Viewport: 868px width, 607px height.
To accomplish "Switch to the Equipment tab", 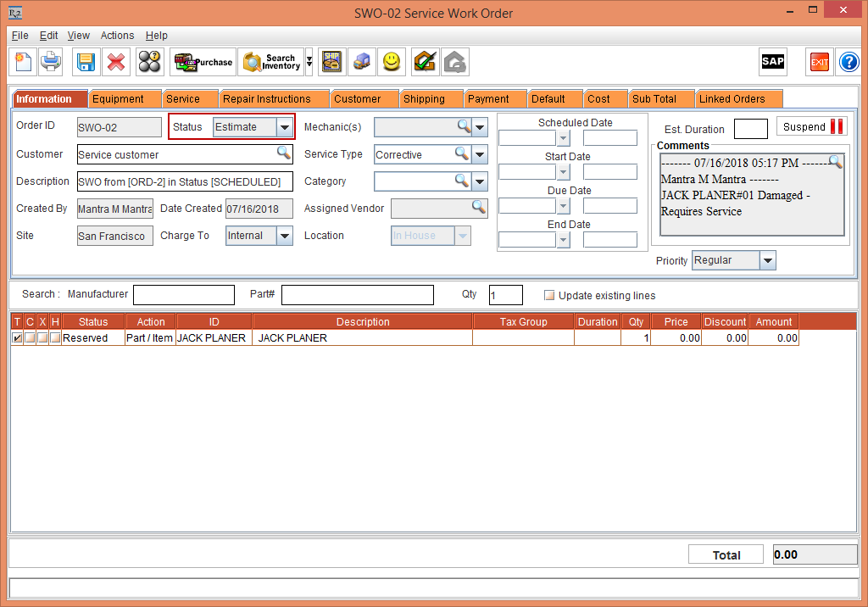I will 125,98.
